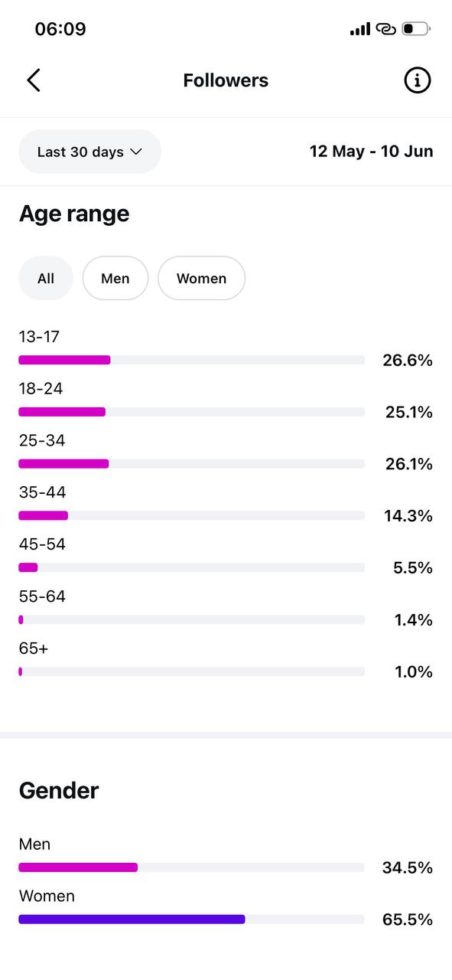
Task: Select the 13-17 age bar
Action: click(191, 360)
